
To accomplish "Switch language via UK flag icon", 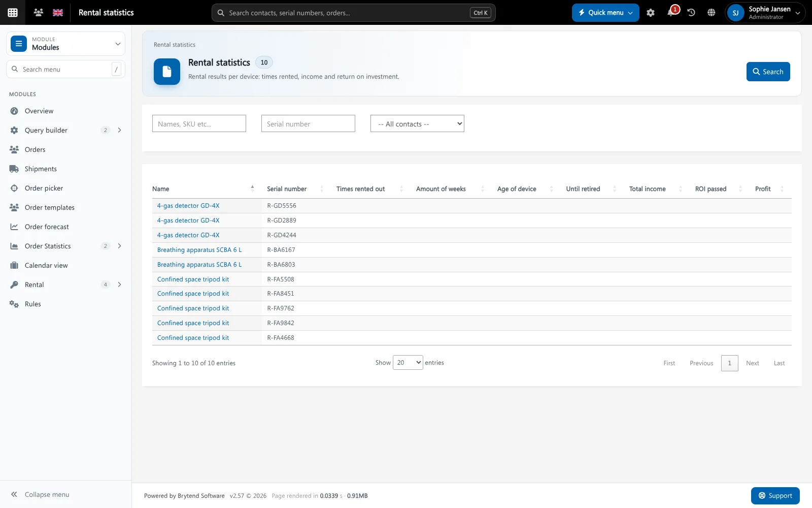I will [58, 13].
